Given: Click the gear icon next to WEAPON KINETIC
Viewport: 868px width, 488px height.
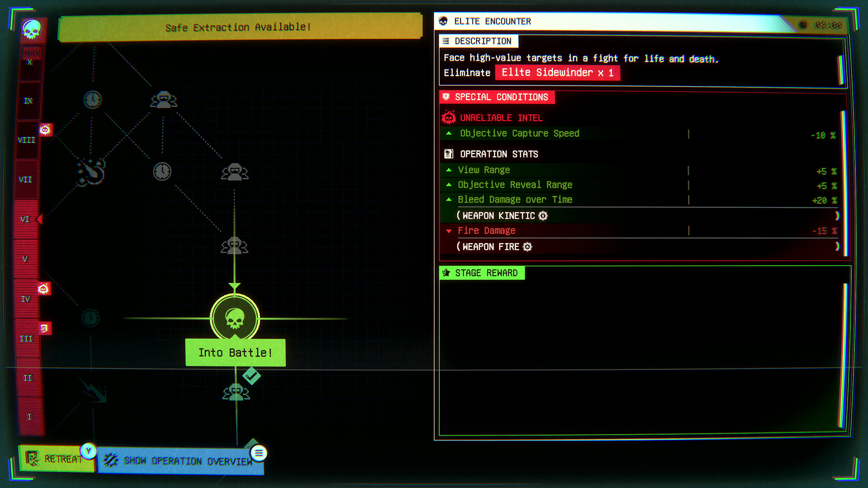Looking at the screenshot, I should click(x=543, y=216).
